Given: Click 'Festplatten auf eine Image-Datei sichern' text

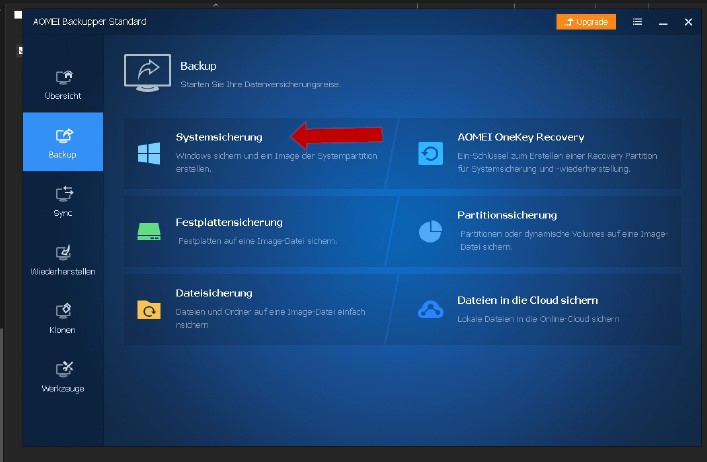Looking at the screenshot, I should (257, 241).
